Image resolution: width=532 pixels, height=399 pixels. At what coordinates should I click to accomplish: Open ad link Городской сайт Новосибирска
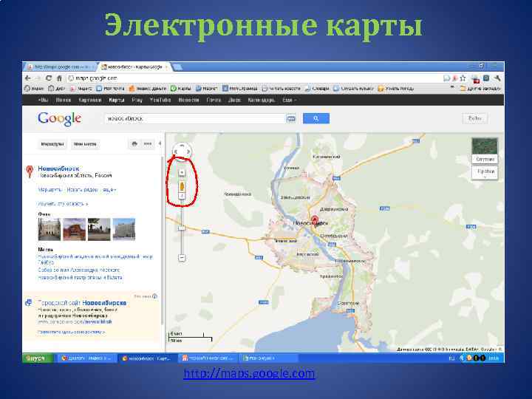pyautogui.click(x=82, y=303)
